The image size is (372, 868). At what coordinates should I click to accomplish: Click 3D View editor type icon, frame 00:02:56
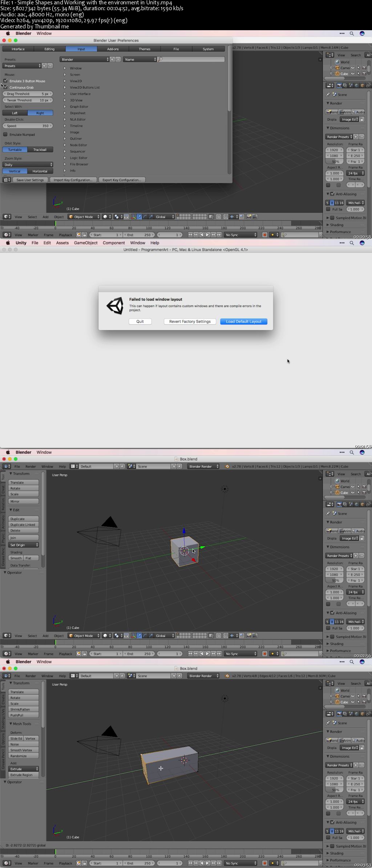(x=7, y=636)
